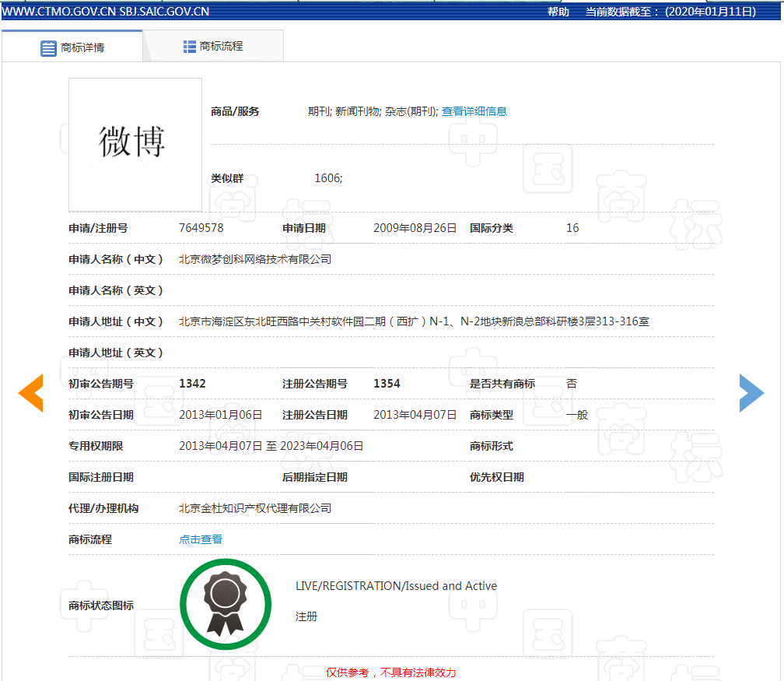Click the 商标形式 field label
Image resolution: width=784 pixels, height=681 pixels.
pos(491,446)
